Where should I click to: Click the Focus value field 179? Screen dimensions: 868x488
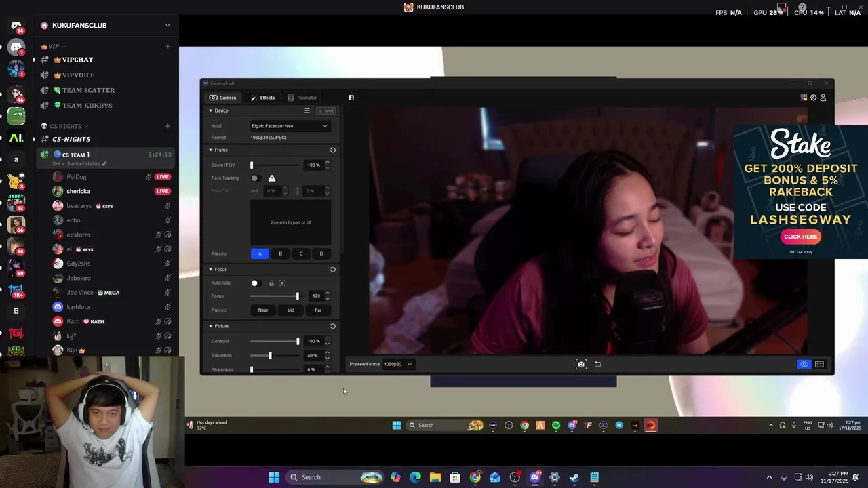(315, 296)
